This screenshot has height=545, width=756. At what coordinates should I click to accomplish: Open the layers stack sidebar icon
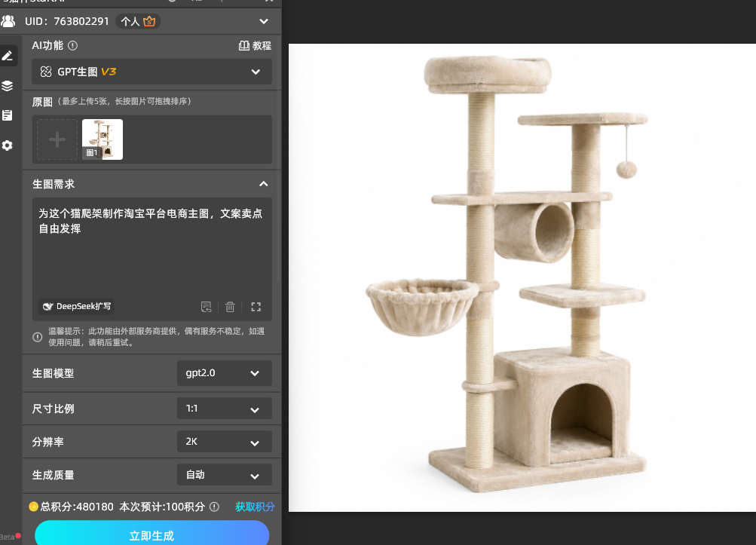click(x=8, y=86)
